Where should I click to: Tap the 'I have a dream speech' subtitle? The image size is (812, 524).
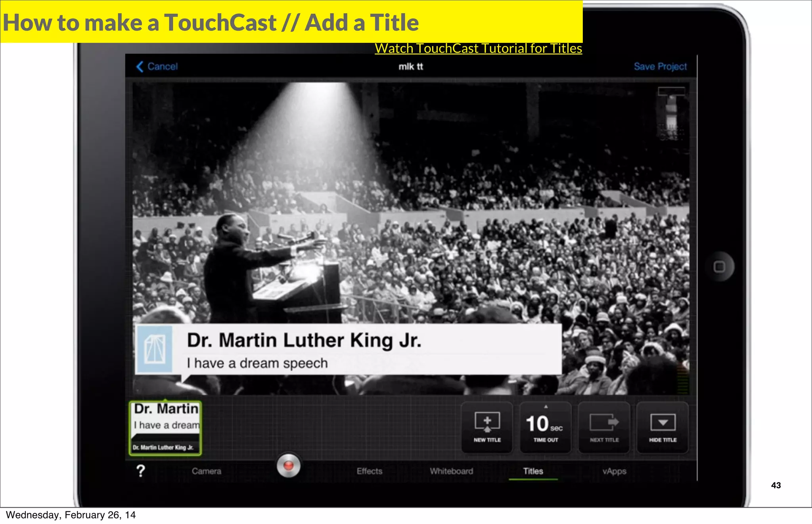(x=257, y=363)
